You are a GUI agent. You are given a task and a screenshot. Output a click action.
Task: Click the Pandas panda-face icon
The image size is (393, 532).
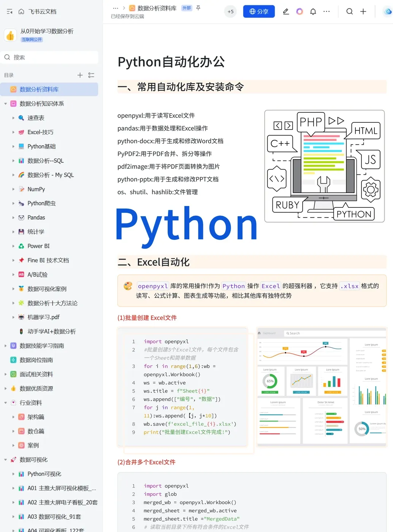point(21,217)
